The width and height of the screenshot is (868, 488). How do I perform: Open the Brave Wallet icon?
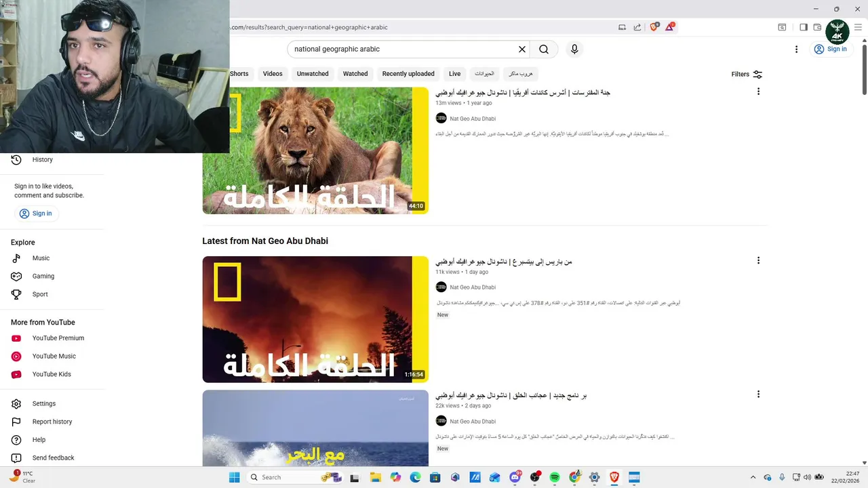tap(817, 27)
